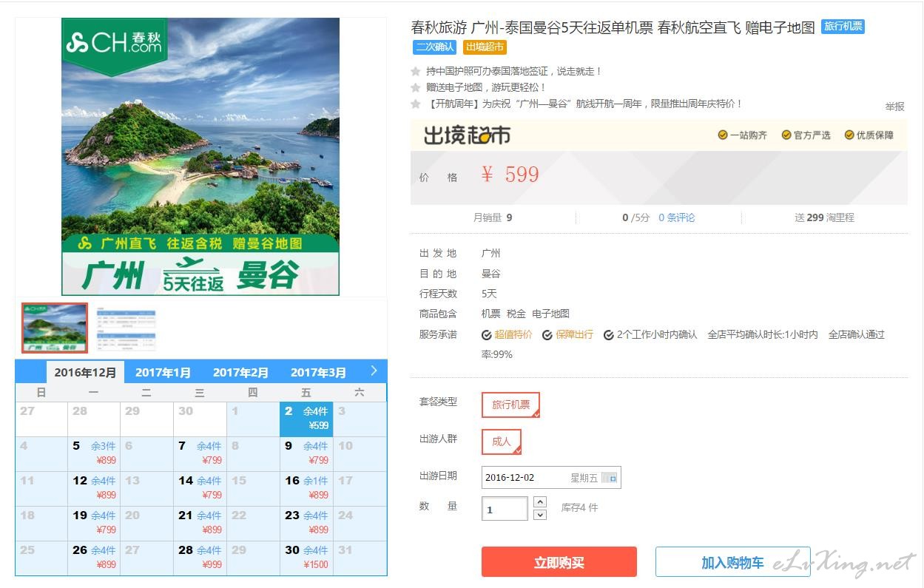This screenshot has height=588, width=924.
Task: Click the 加入购物车 button
Action: (x=732, y=562)
